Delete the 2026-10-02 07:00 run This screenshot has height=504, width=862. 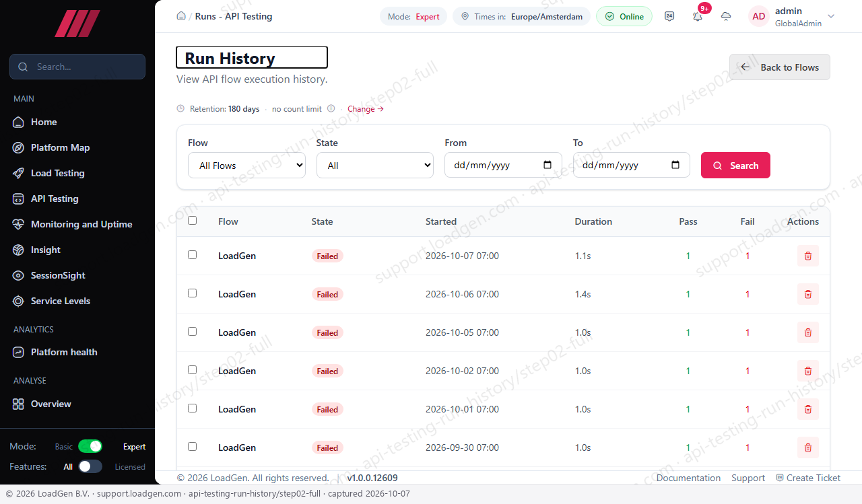click(808, 371)
